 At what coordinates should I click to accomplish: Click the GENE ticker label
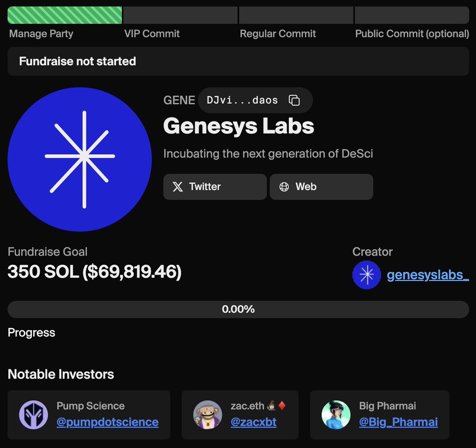point(179,100)
